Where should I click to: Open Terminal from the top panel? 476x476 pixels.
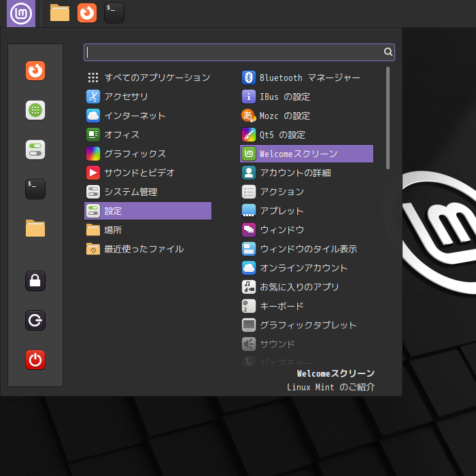coord(114,13)
